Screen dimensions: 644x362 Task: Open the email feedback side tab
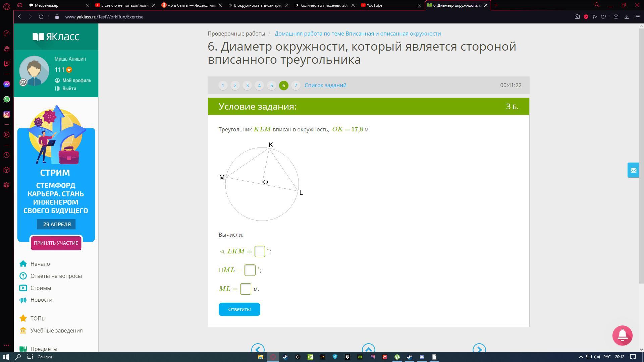(633, 170)
